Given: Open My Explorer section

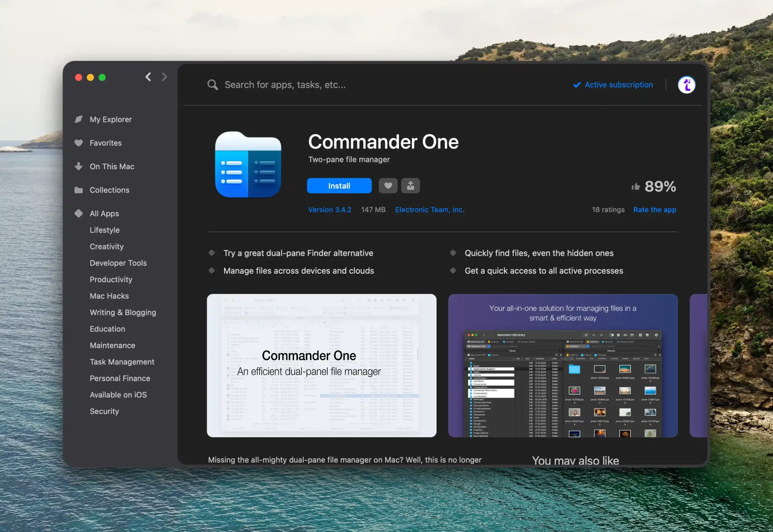Looking at the screenshot, I should [x=111, y=119].
